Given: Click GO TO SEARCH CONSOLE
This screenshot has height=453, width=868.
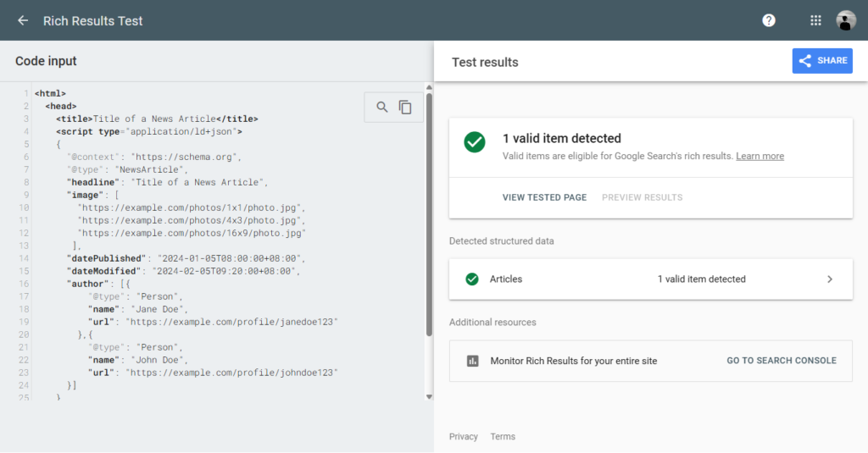Looking at the screenshot, I should [x=781, y=361].
